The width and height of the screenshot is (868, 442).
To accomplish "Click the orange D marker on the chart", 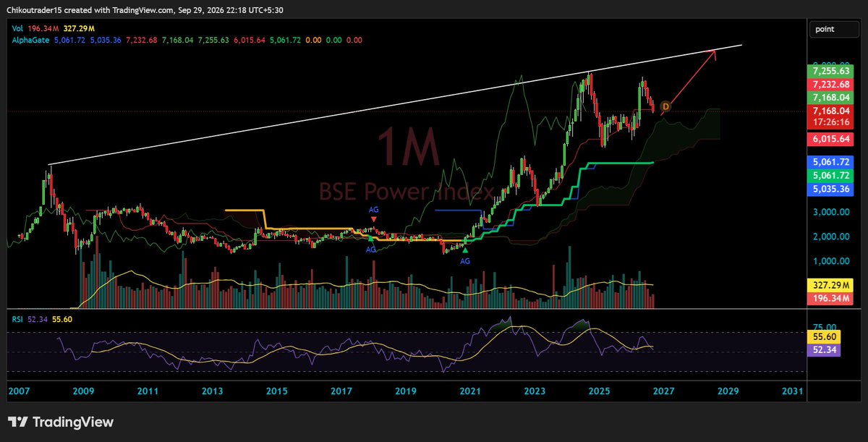I will click(665, 106).
